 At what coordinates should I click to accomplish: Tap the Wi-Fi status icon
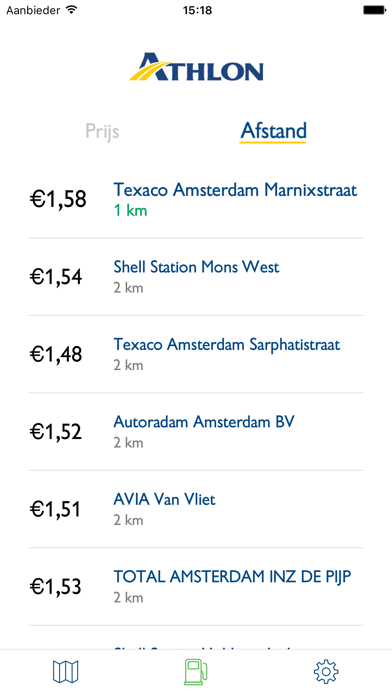71,10
